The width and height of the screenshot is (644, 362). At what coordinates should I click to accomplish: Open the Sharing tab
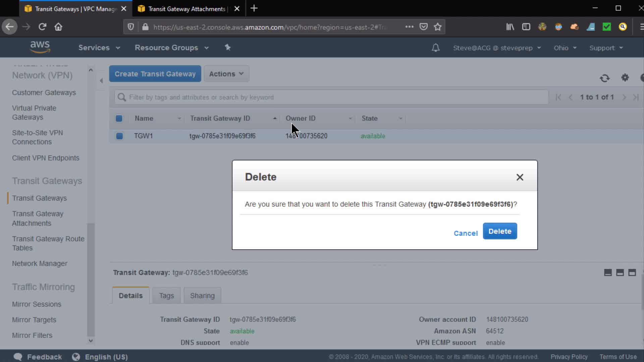coord(202,296)
